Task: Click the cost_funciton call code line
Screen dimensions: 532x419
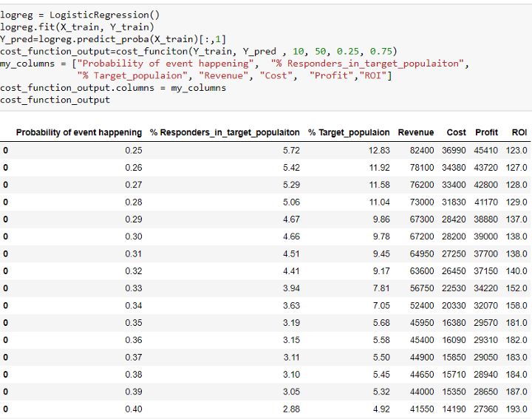Action: [x=199, y=52]
